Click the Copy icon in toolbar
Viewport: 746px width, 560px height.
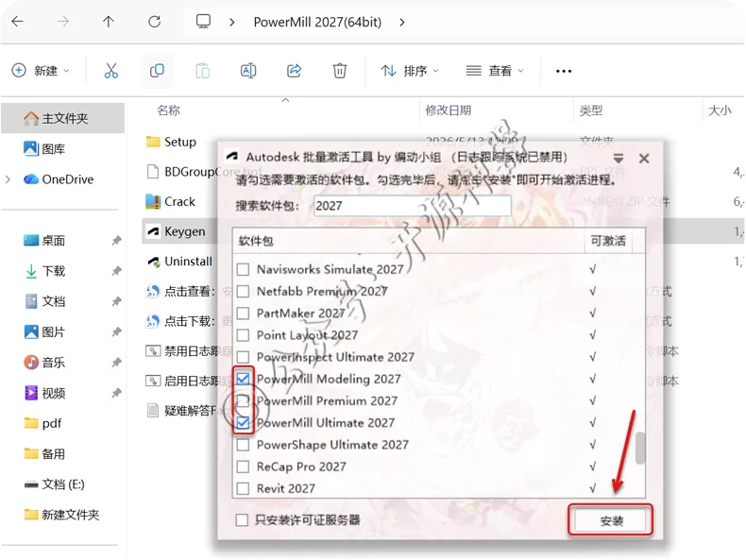point(157,71)
